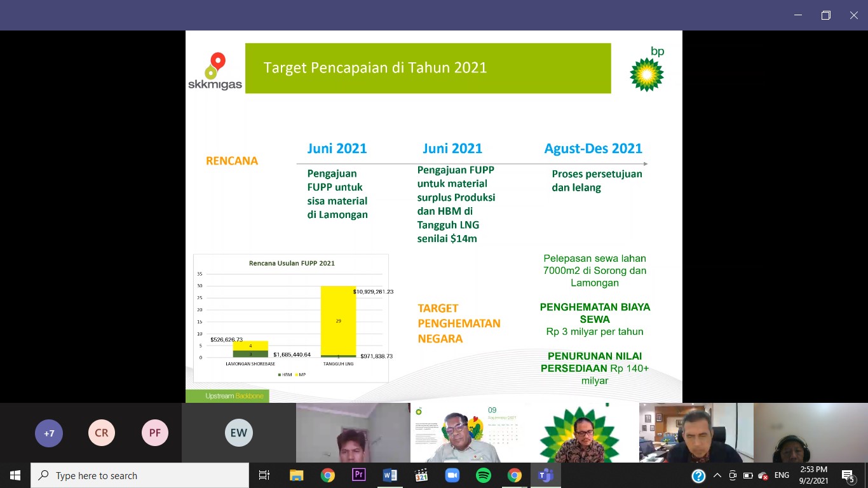Open File Explorer from the taskbar
Viewport: 868px width, 488px height.
click(x=297, y=475)
